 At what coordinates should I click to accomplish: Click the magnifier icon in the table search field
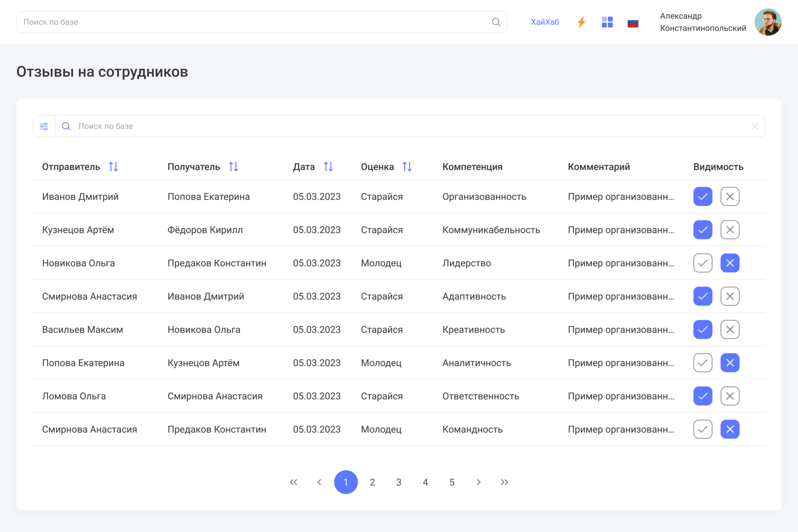click(x=66, y=126)
